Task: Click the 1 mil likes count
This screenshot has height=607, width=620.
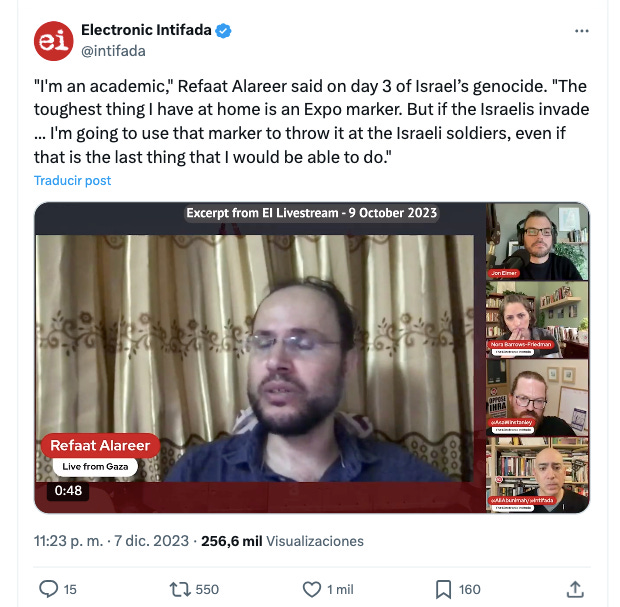Action: pyautogui.click(x=340, y=589)
